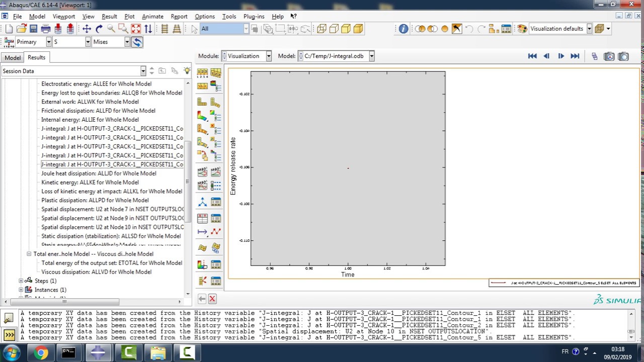
Task: Open the Primary variable type dropdown
Action: coord(49,42)
